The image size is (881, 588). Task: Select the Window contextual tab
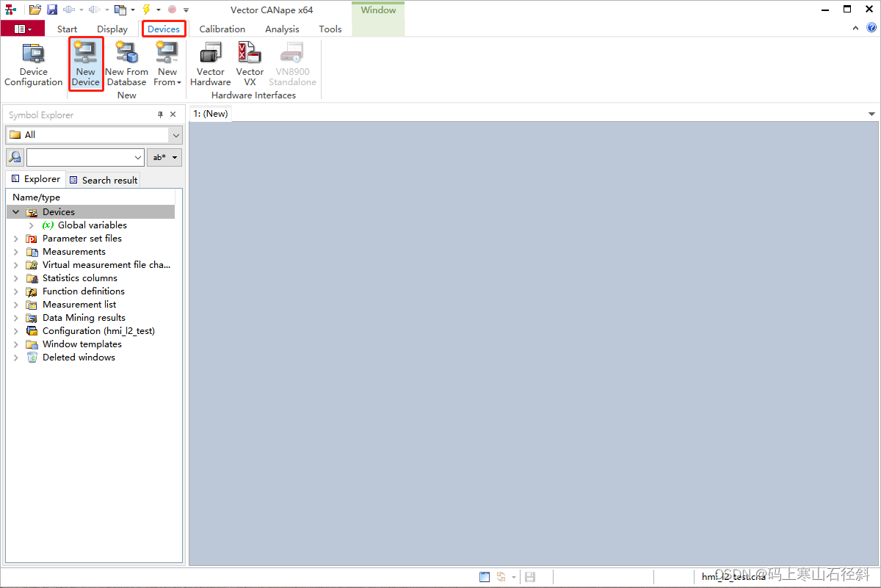378,10
